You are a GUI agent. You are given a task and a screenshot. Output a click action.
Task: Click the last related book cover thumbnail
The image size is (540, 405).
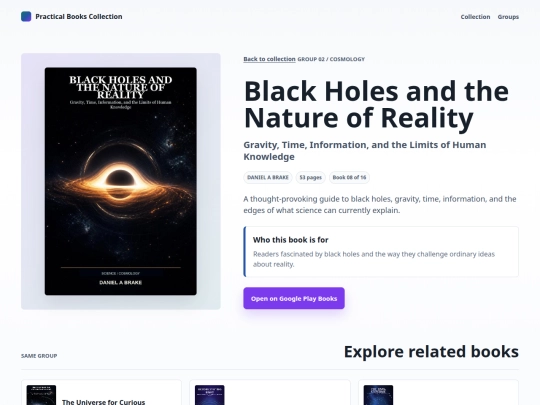(378, 395)
